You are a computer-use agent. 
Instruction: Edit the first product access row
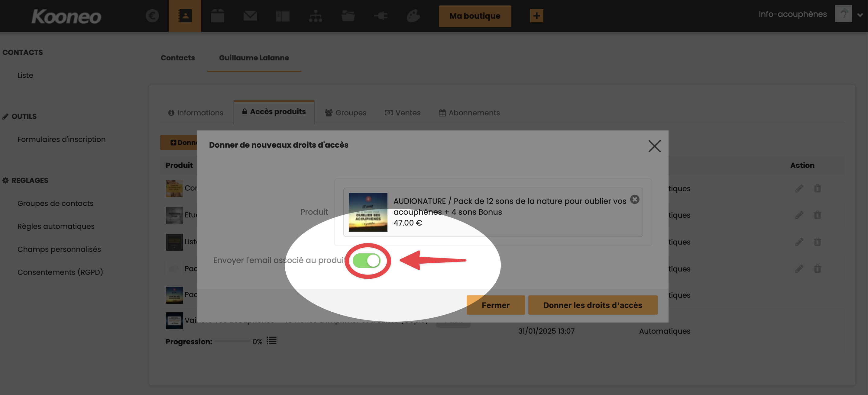799,188
